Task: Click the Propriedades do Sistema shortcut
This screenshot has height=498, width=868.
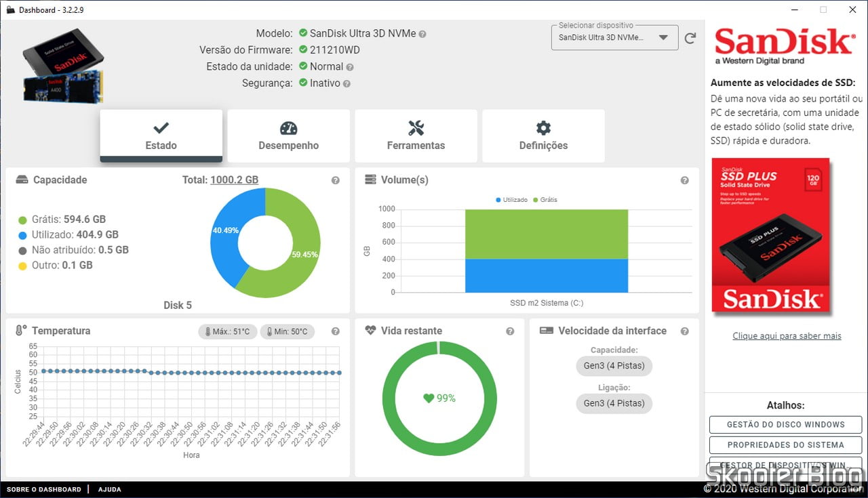Action: coord(786,445)
